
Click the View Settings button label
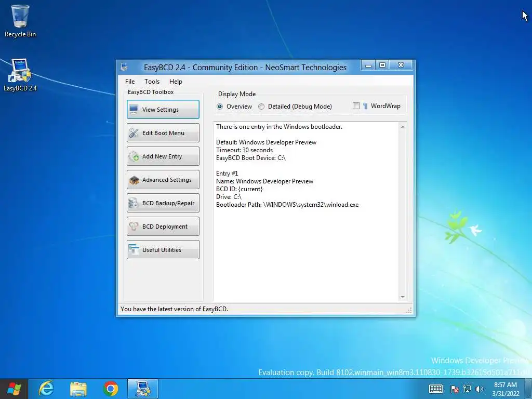[x=161, y=110]
